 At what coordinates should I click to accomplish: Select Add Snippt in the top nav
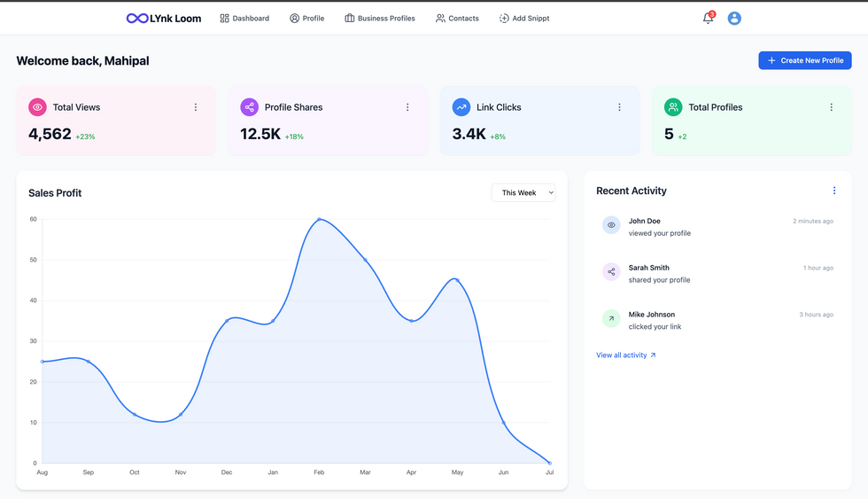(524, 19)
